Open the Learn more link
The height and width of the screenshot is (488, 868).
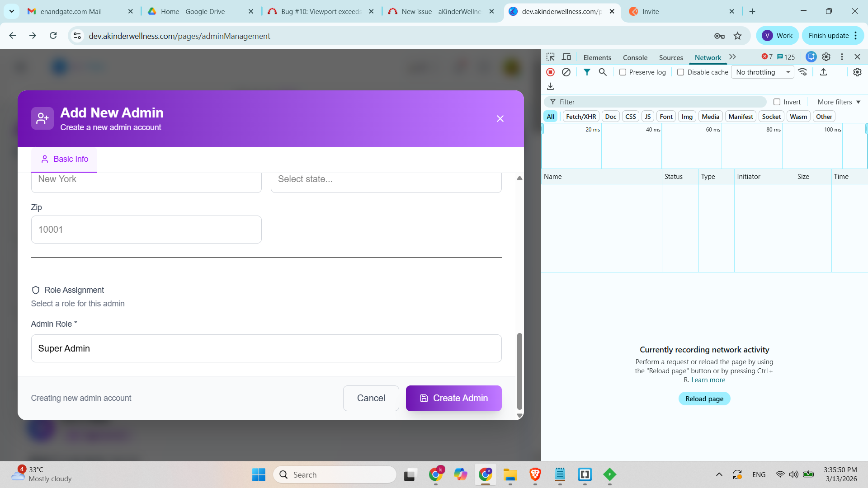(x=708, y=380)
